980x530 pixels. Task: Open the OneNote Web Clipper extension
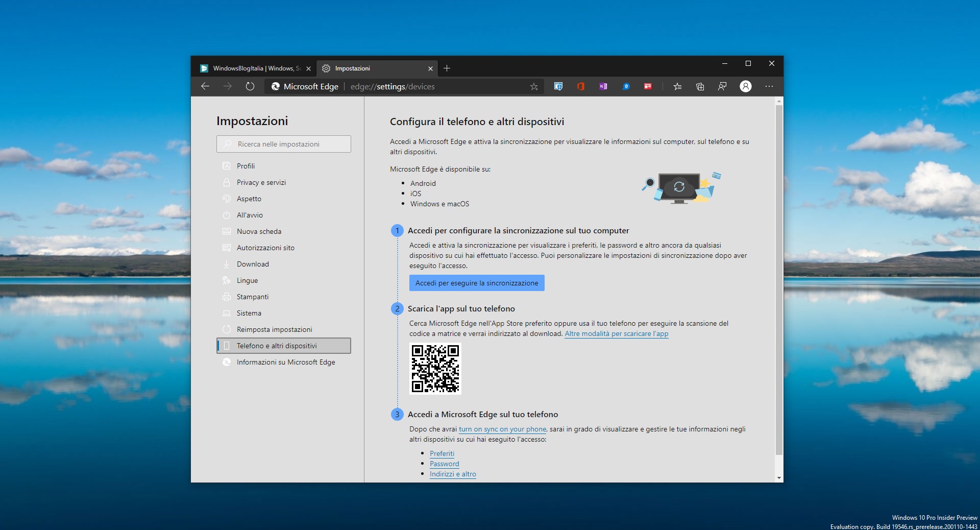[x=603, y=86]
